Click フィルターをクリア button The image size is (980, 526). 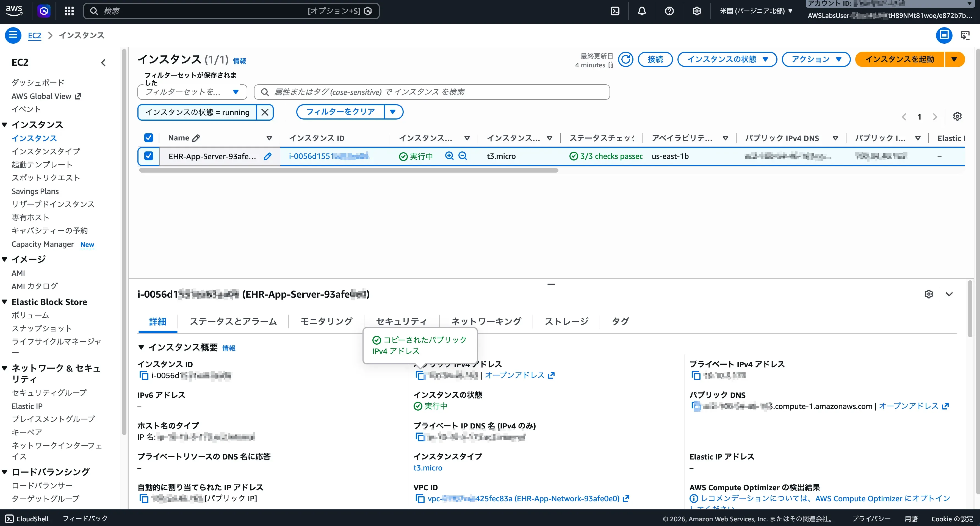pos(340,112)
